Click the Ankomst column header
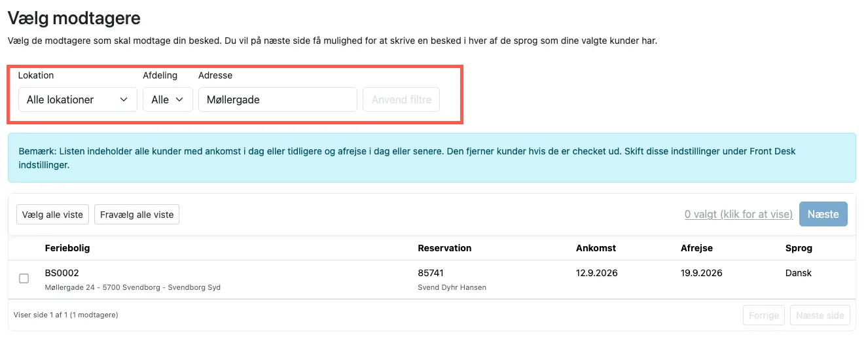Screen dimensions: 868x337 click(596, 248)
